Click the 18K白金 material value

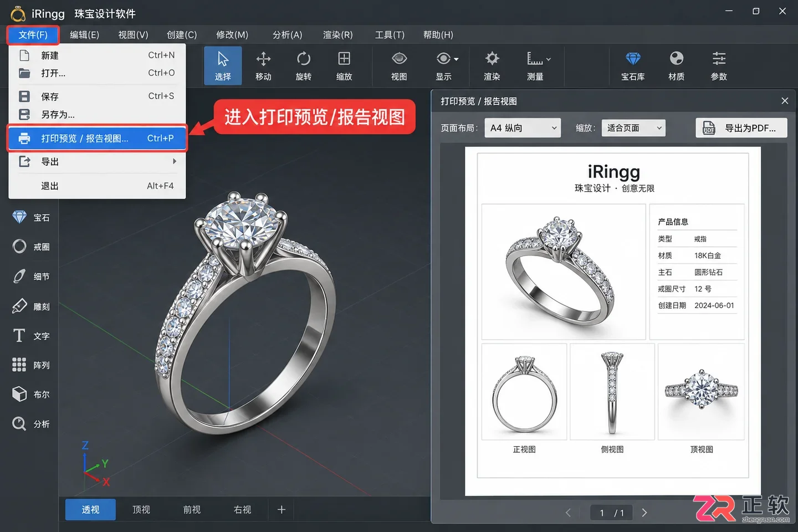pyautogui.click(x=708, y=255)
